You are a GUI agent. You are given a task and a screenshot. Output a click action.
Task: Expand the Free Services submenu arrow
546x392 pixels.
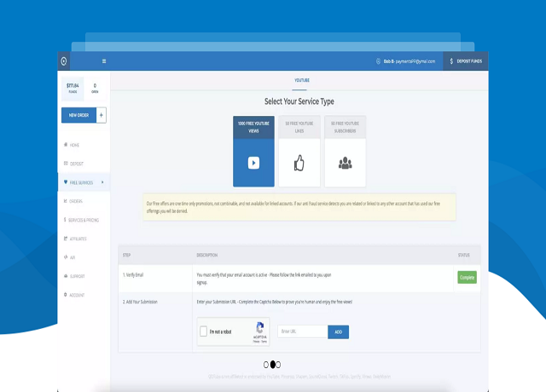coord(102,182)
